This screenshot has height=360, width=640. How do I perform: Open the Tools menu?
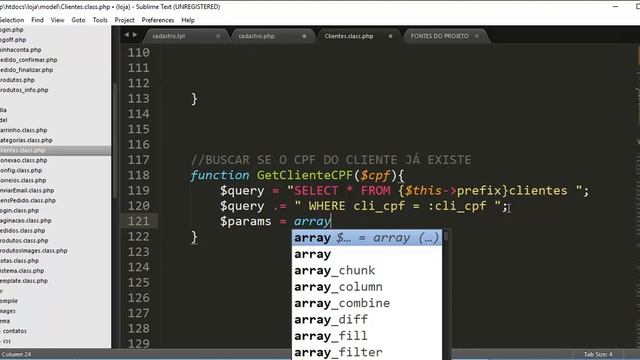point(100,20)
